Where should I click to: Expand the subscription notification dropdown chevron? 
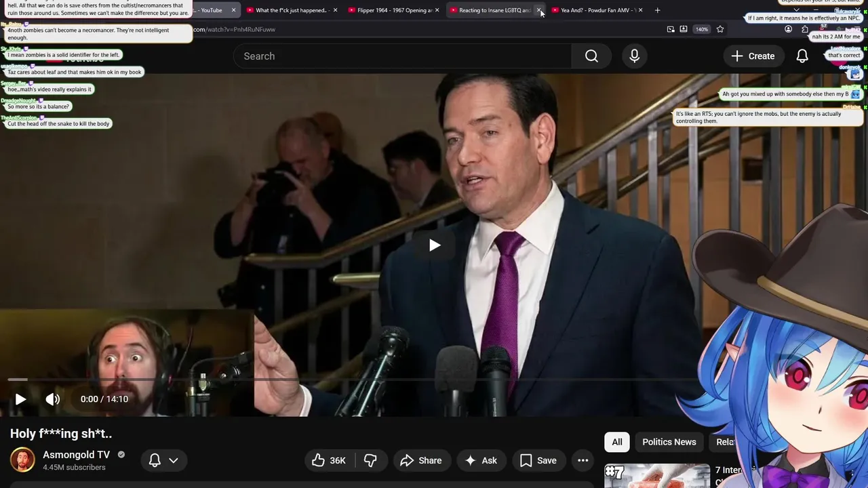pyautogui.click(x=174, y=460)
